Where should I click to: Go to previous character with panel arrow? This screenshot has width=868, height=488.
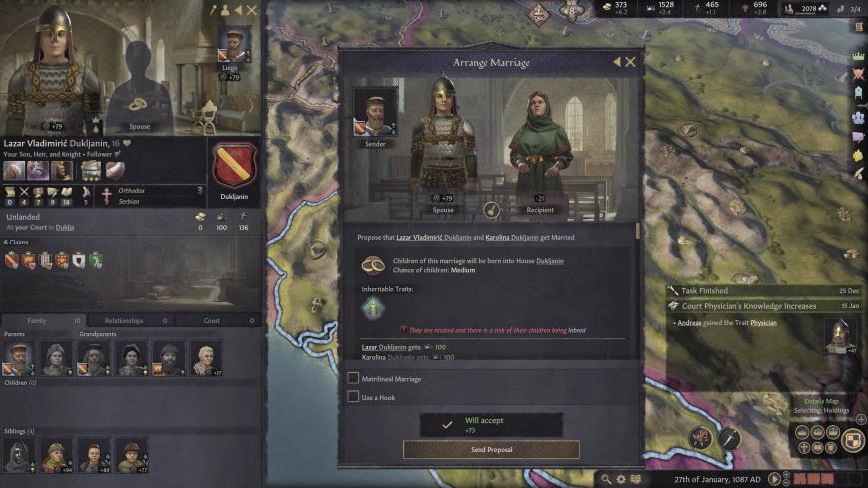(238, 10)
